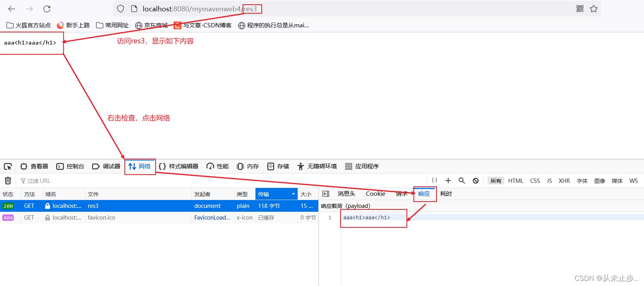
Task: Open the network search magnifier
Action: pos(462,181)
